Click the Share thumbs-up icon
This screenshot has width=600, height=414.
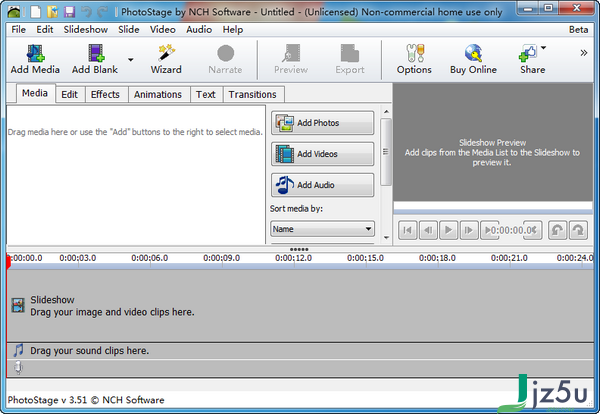[528, 53]
